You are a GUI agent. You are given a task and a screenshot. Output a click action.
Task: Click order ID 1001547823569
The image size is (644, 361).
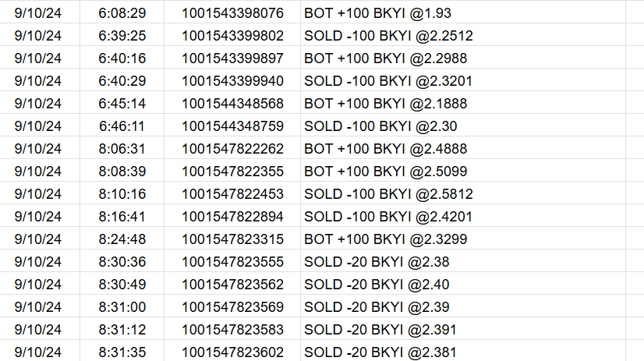click(232, 307)
